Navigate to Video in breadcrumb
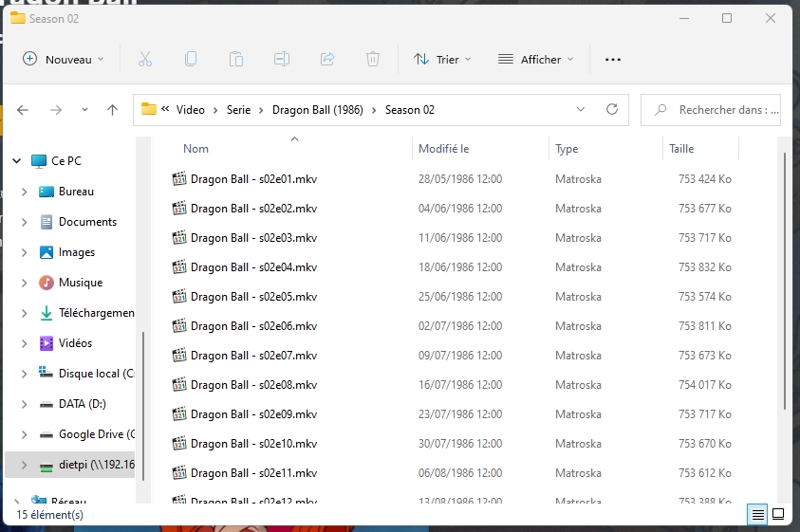 191,110
